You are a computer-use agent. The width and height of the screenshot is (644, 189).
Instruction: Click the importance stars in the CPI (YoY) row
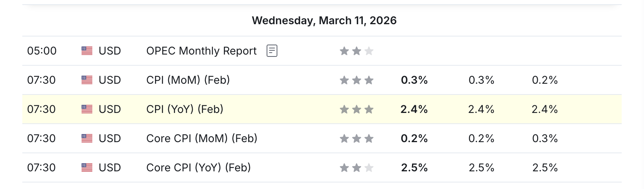[x=356, y=109]
